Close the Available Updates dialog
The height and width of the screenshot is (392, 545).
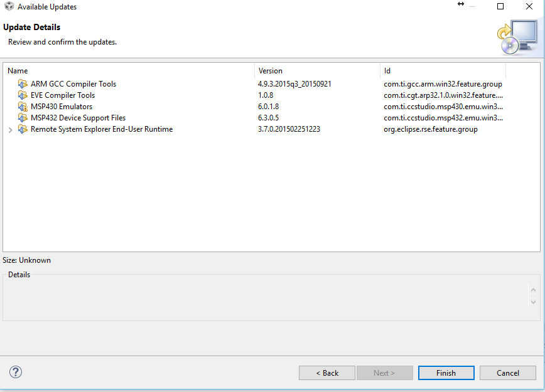[x=529, y=6]
